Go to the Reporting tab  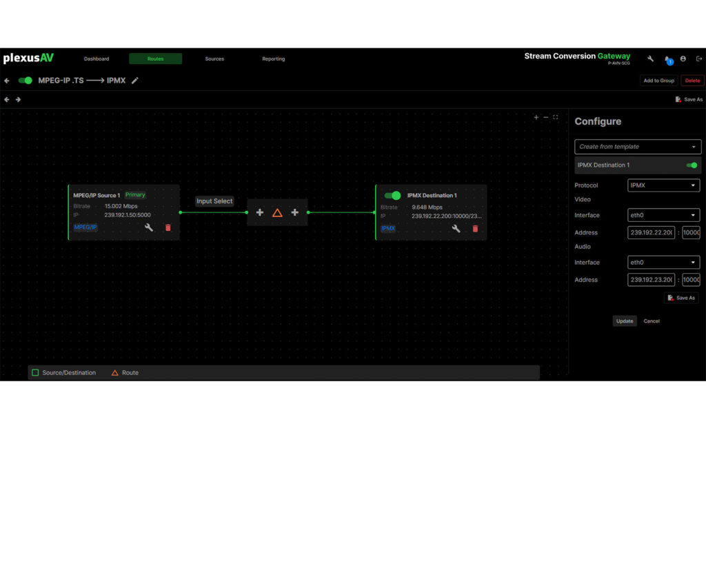coord(273,59)
